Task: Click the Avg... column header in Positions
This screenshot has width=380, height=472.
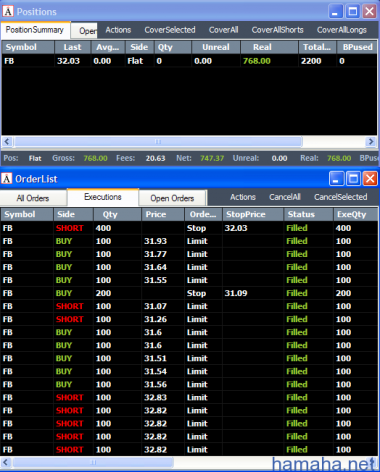Action: coord(108,47)
